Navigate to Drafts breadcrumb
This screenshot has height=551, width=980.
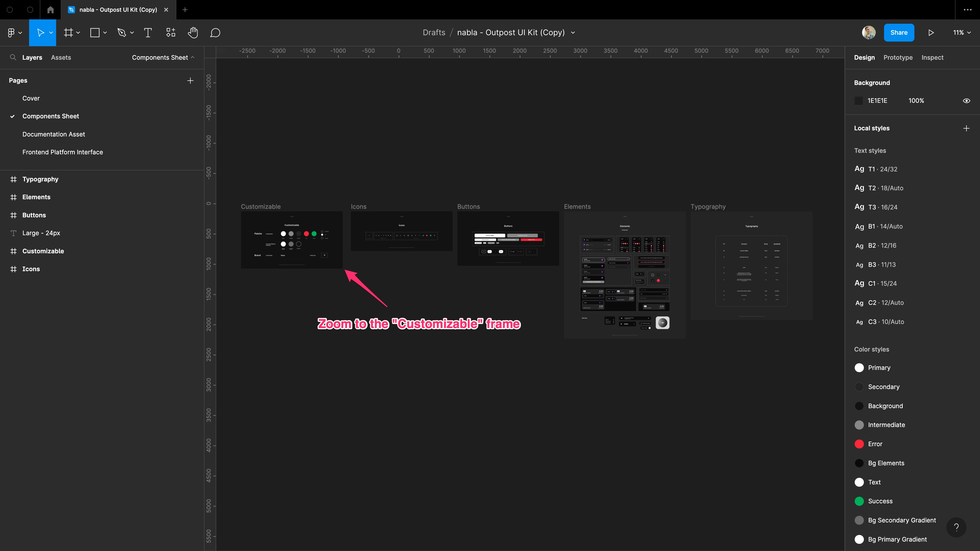(x=434, y=32)
